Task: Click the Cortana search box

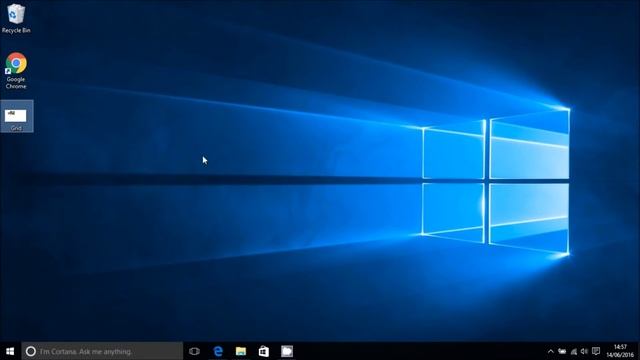Action: (x=102, y=351)
